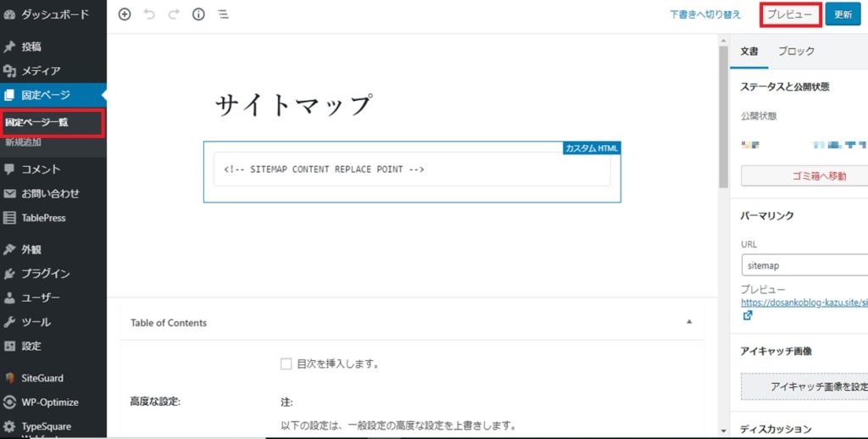The width and height of the screenshot is (868, 439).
Task: Click the pin icon beside 投稿
Action: click(x=8, y=47)
